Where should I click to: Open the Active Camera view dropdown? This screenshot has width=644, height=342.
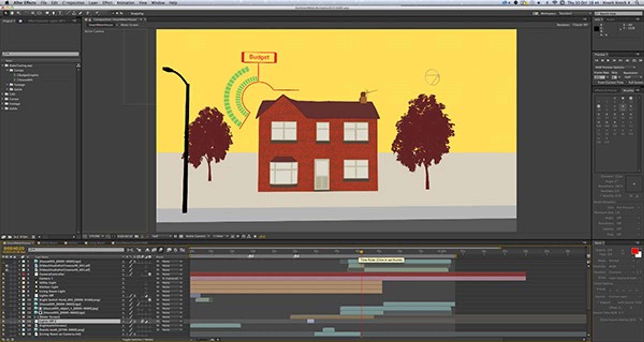(x=197, y=236)
